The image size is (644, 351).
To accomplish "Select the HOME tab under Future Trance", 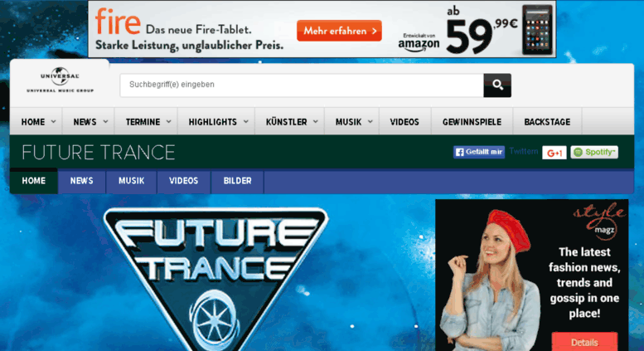I will coord(34,181).
